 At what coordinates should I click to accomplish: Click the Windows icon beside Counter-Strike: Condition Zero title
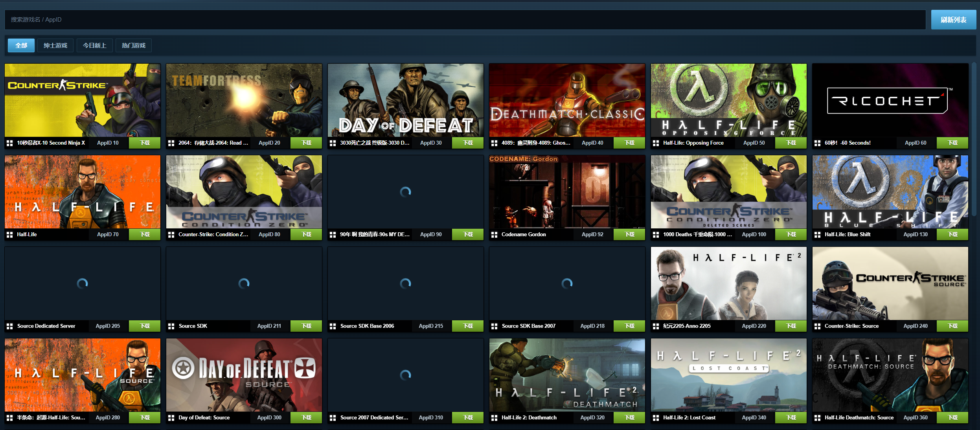tap(171, 235)
